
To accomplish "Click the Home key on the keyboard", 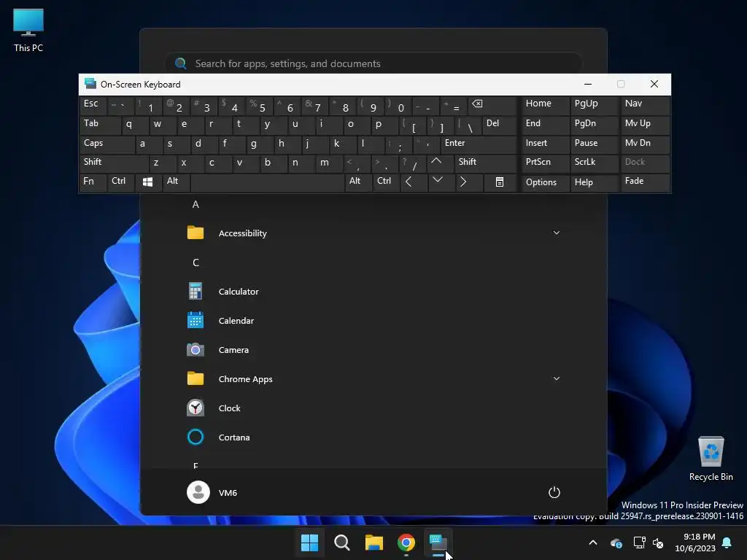I will [x=546, y=106].
